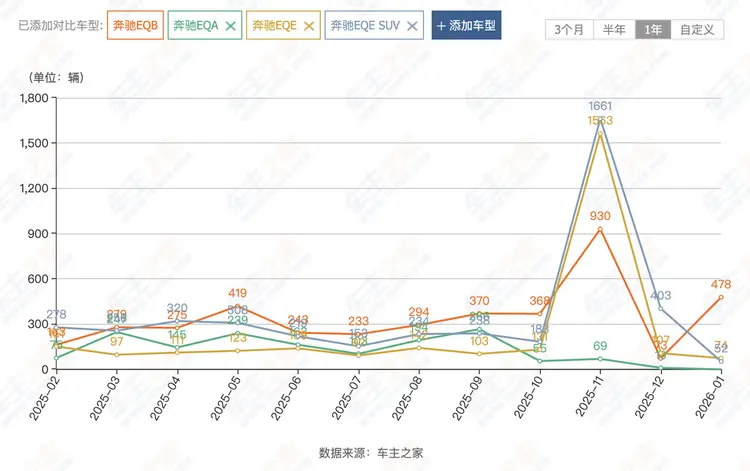750x471 pixels.
Task: Click the 添加车型 add model button
Action: [466, 26]
